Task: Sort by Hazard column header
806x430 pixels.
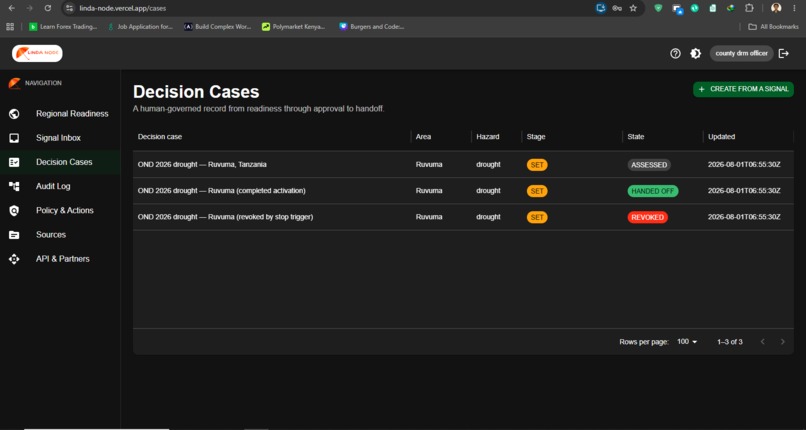Action: tap(488, 137)
